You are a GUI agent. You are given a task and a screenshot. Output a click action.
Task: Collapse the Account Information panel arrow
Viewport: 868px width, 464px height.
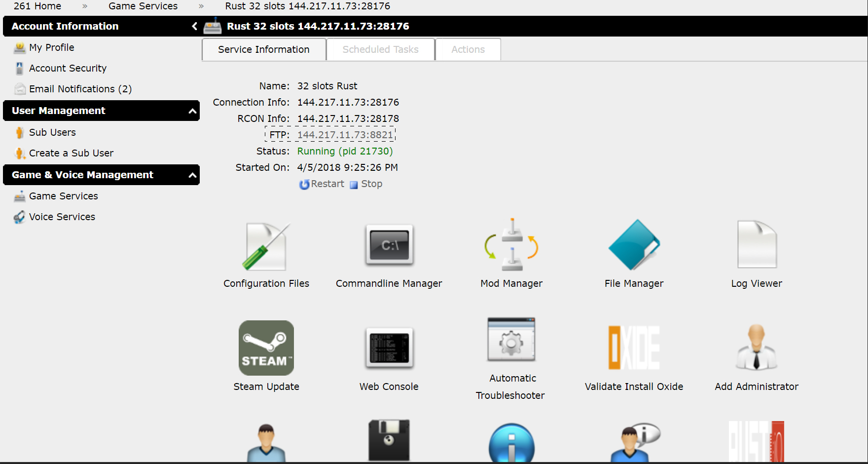coord(194,26)
